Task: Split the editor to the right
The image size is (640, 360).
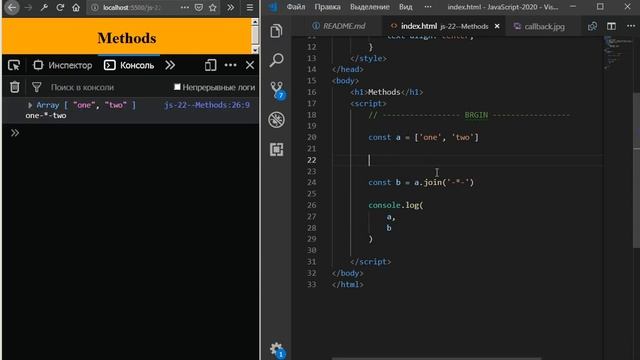Action: (x=611, y=26)
